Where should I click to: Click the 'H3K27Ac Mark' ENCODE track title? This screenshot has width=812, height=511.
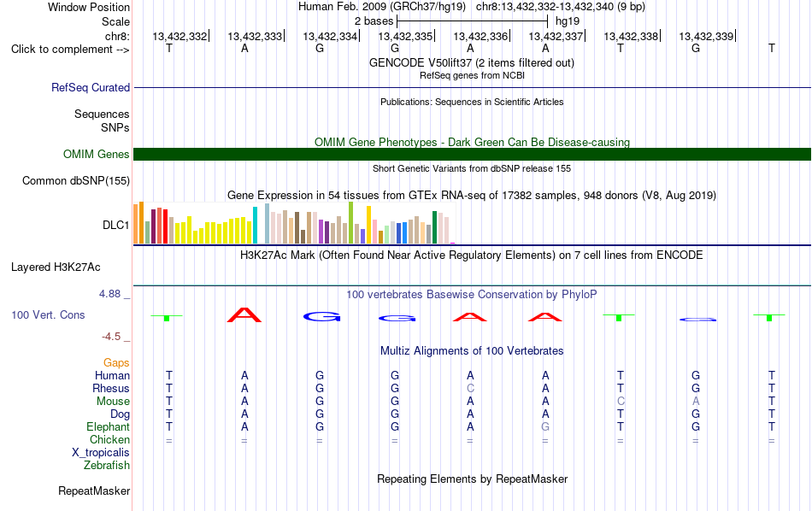tap(471, 255)
